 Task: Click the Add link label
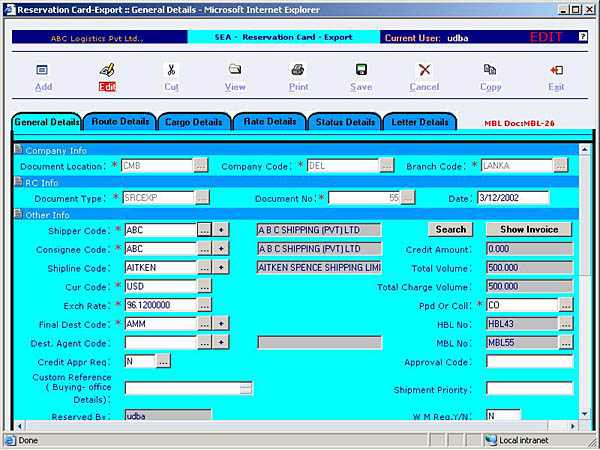point(43,87)
